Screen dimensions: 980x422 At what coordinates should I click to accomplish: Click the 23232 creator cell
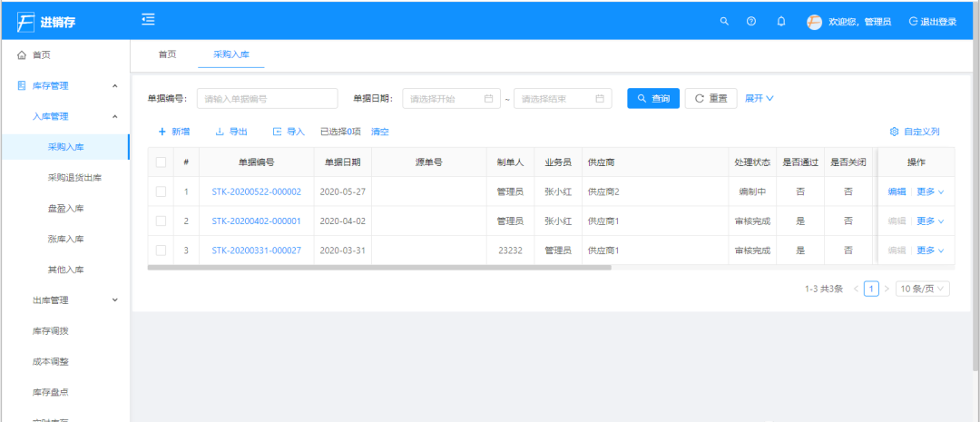tap(511, 250)
